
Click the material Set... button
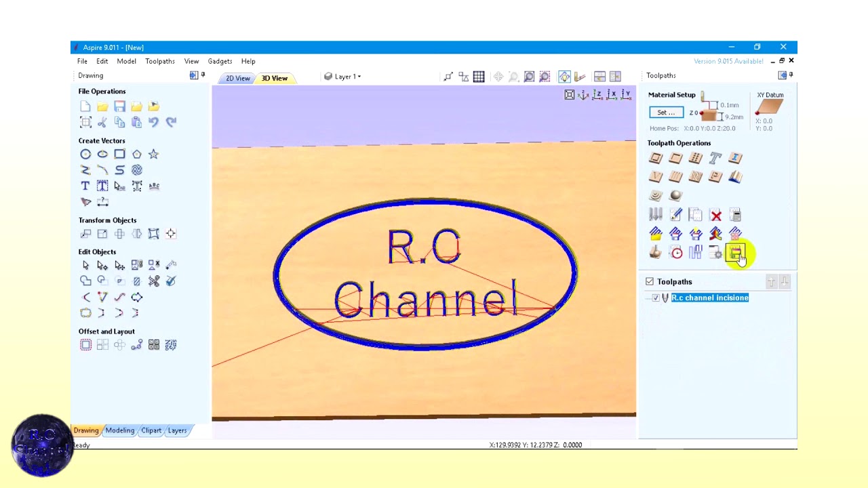tap(666, 113)
